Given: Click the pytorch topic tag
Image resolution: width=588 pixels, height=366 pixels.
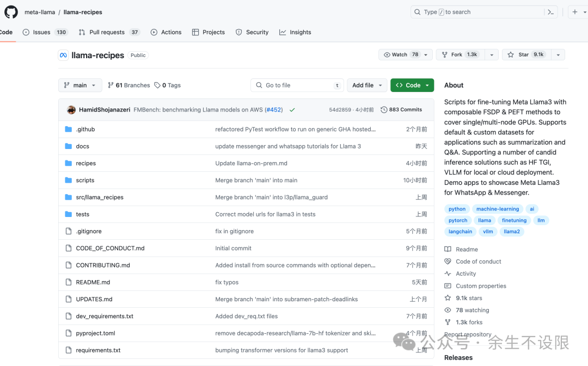Looking at the screenshot, I should point(458,220).
